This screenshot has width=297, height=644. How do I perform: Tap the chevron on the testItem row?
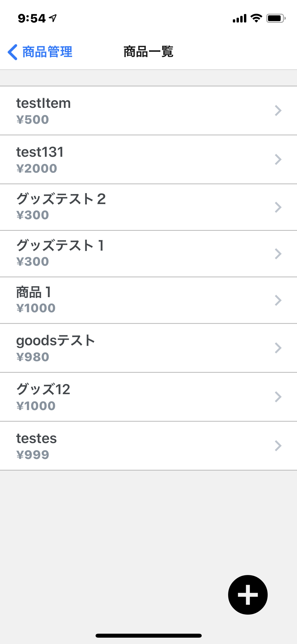278,111
